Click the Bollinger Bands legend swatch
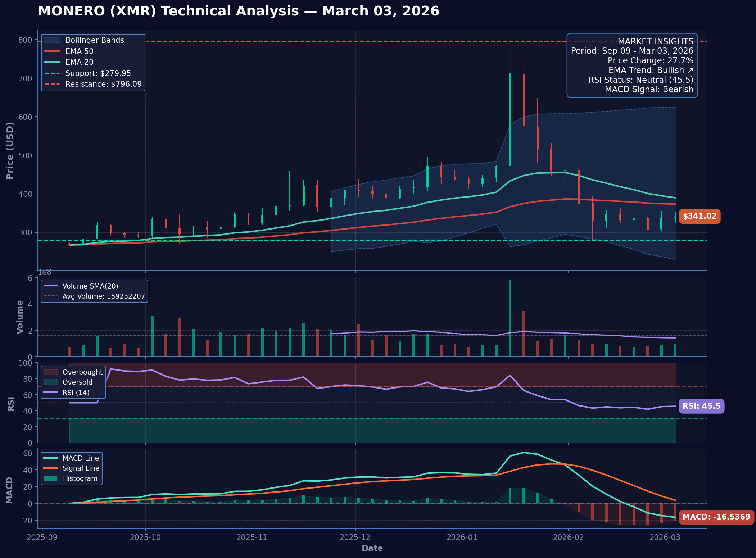Screen dimensions: 756x558 coord(52,40)
